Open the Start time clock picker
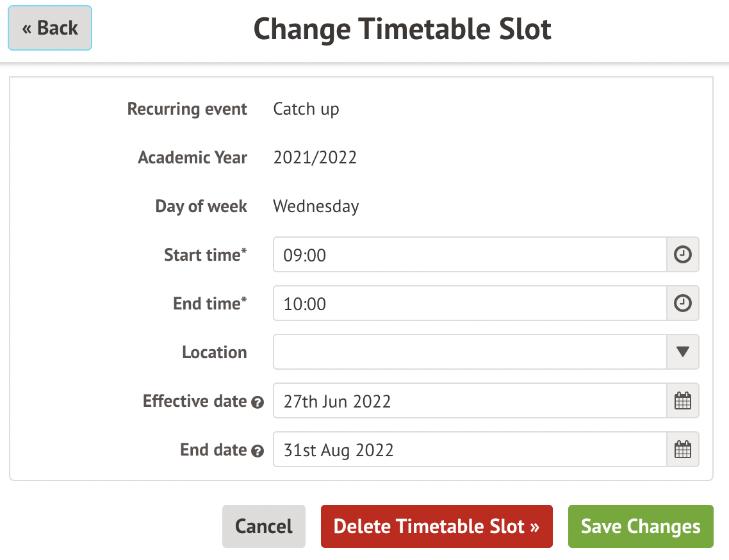Screen dimensions: 729x560 [683, 255]
